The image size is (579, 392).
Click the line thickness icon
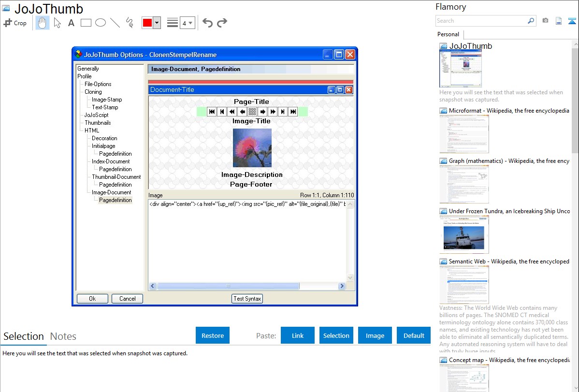point(173,23)
